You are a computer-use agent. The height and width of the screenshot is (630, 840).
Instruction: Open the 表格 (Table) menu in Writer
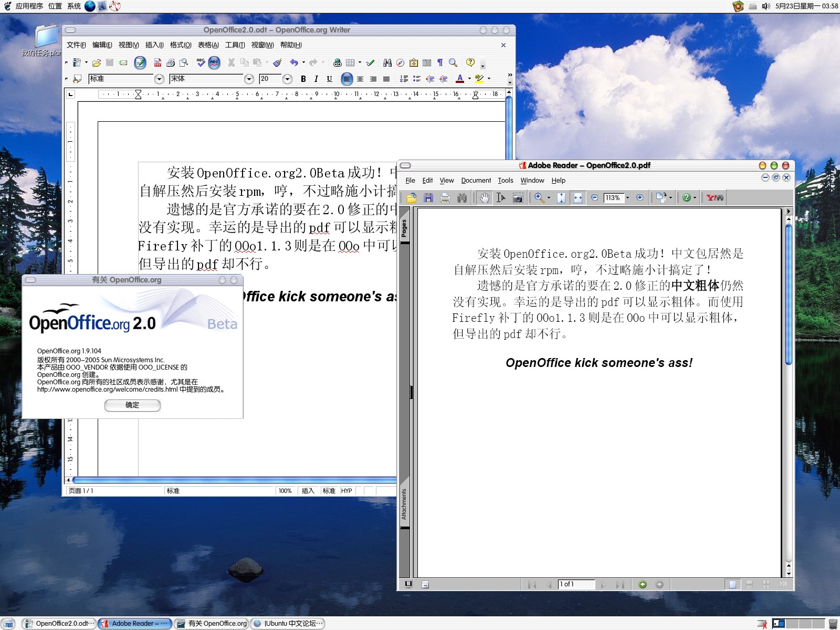point(208,45)
